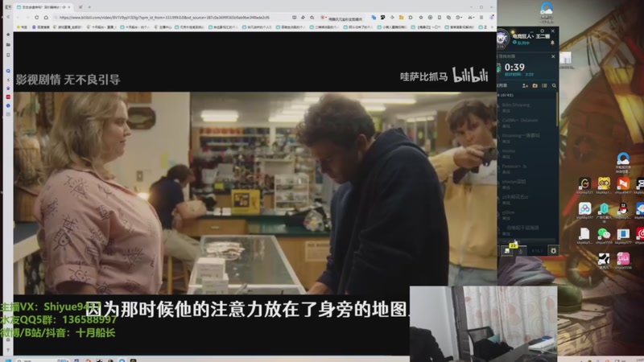Viewport: 644px width, 362px height.
Task: Open the add folder icon in friends panel
Action: [x=535, y=86]
